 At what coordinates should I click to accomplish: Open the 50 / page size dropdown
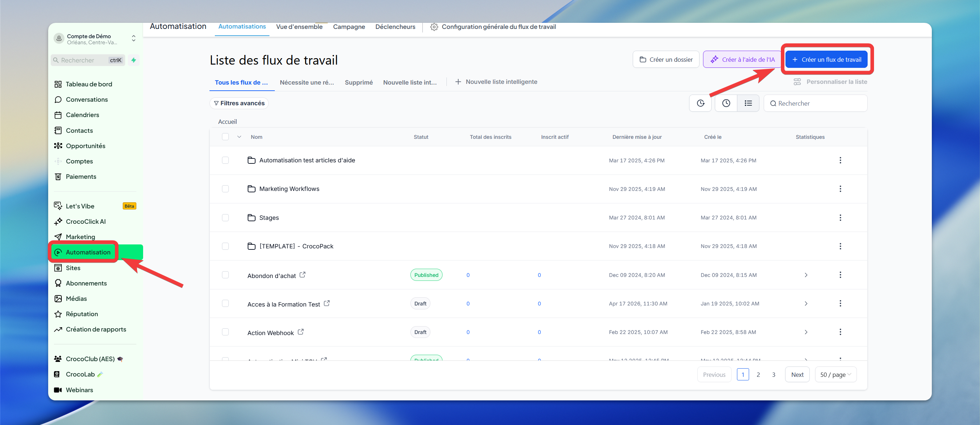(x=835, y=375)
